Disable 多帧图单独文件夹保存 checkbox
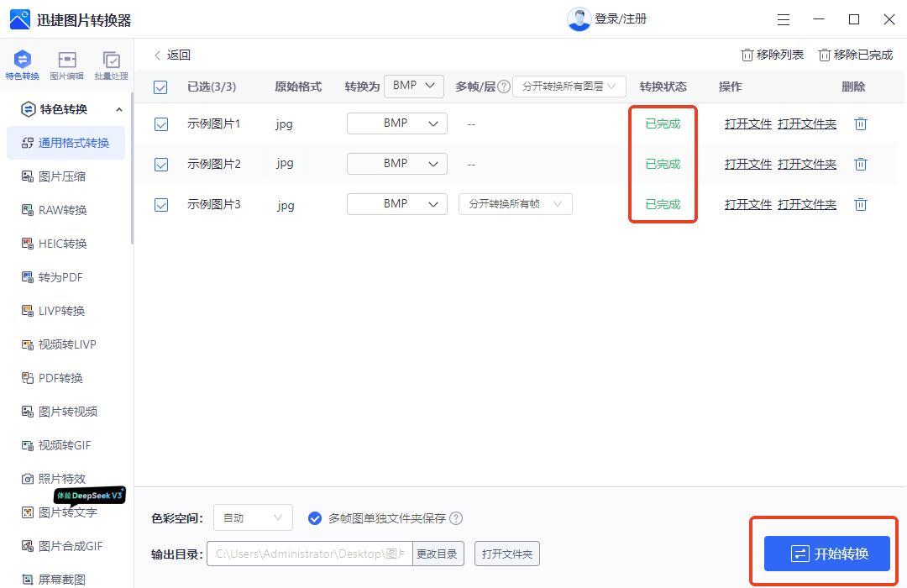907x588 pixels. 315,518
